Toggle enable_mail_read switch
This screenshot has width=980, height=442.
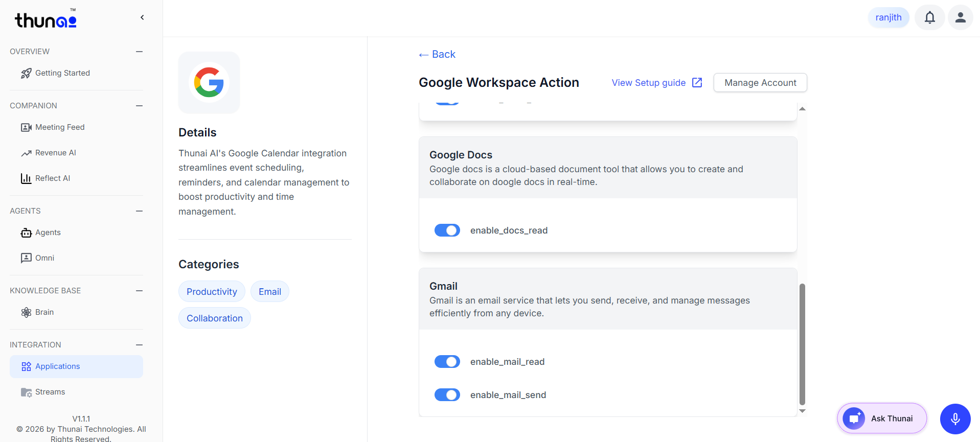(x=447, y=362)
